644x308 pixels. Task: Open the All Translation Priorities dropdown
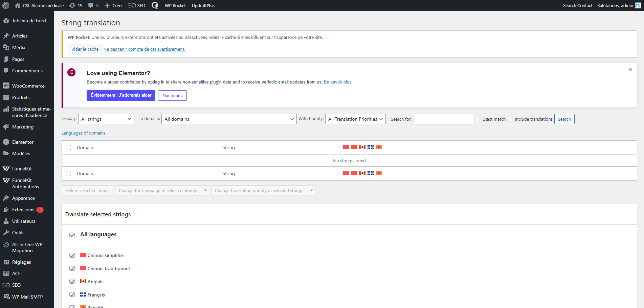[355, 119]
